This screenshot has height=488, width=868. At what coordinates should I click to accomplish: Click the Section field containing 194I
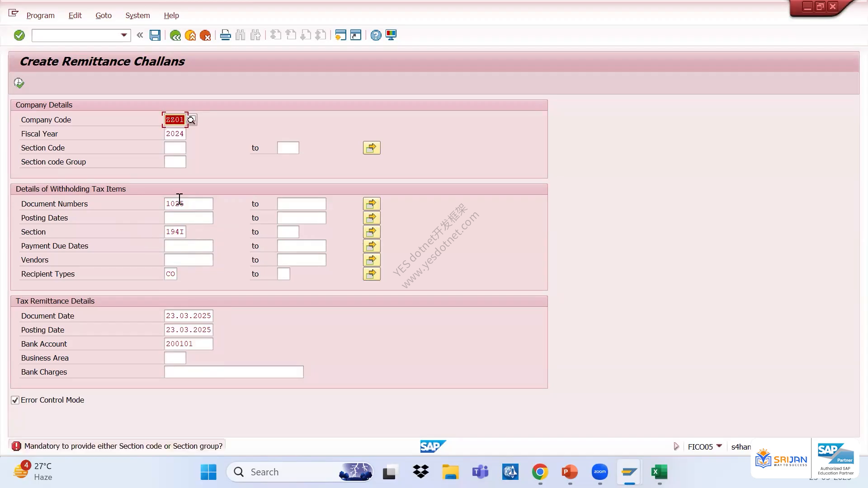[x=175, y=232]
